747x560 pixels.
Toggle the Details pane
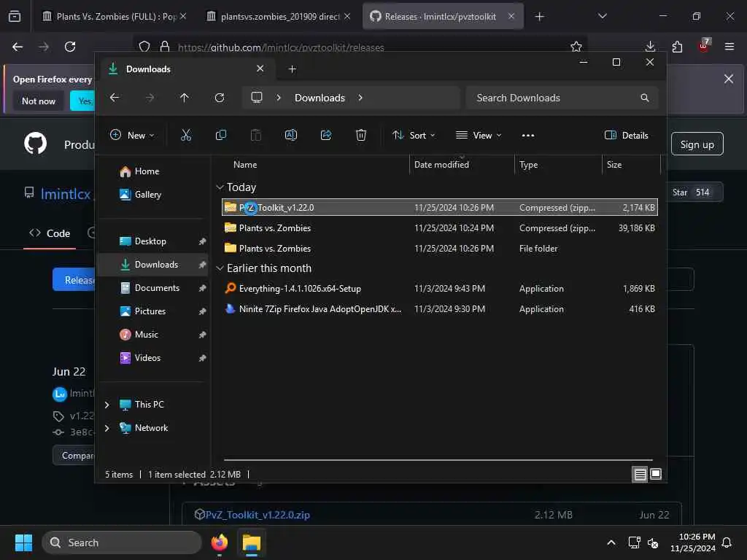(x=626, y=135)
